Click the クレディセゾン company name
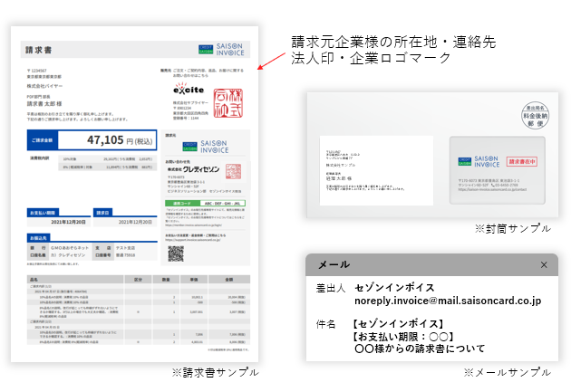Image resolution: width=571 pixels, height=392 pixels. coord(193,169)
